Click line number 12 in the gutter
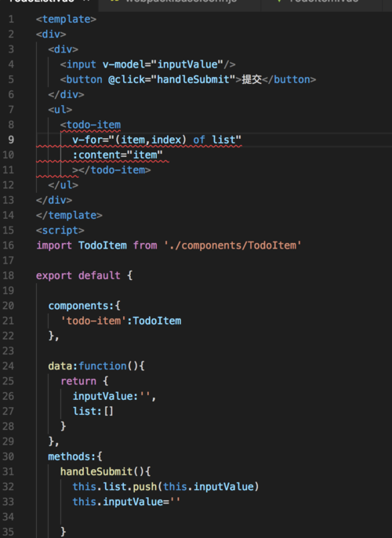This screenshot has height=538, width=392. pos(8,185)
